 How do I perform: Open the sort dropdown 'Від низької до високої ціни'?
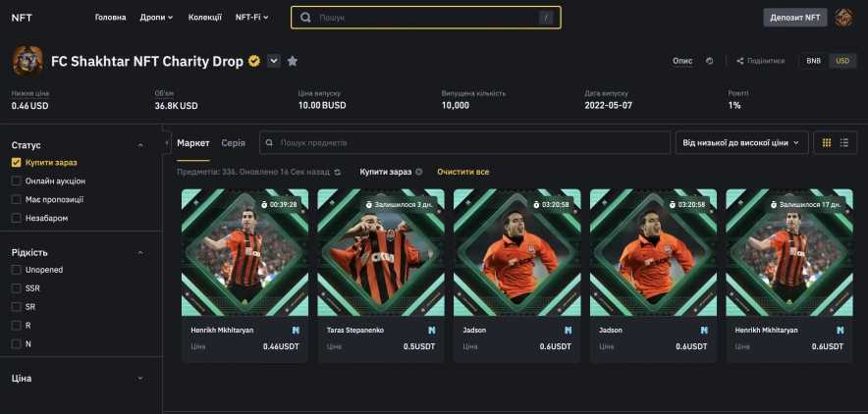pyautogui.click(x=741, y=143)
